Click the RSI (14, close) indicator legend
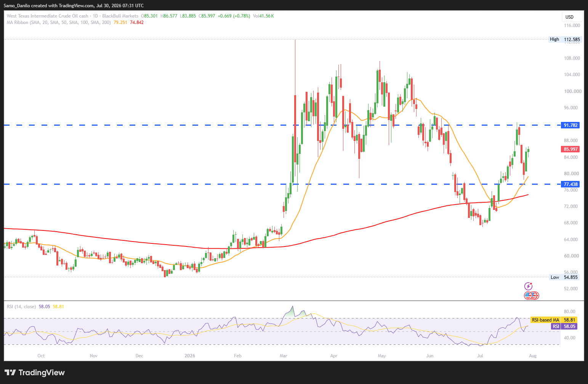The width and height of the screenshot is (588, 384). click(x=21, y=307)
